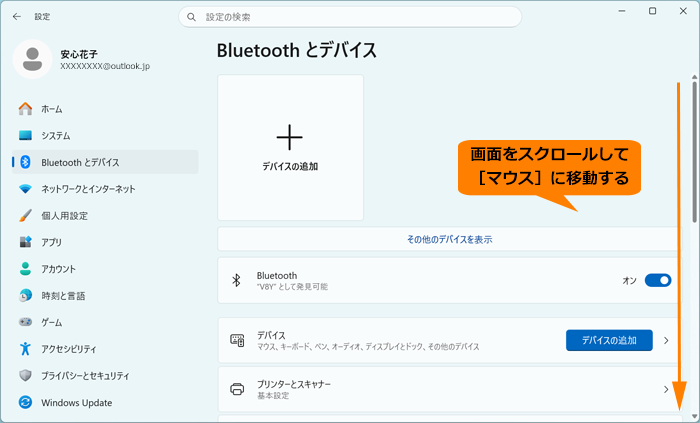
Task: Select Bluetooth とデバイス in the sidebar
Action: 105,162
